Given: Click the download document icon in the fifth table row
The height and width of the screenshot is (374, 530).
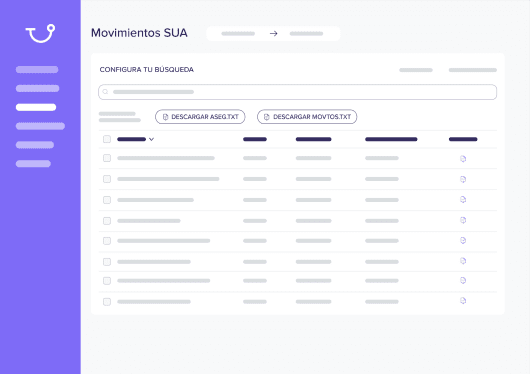Looking at the screenshot, I should (x=463, y=241).
